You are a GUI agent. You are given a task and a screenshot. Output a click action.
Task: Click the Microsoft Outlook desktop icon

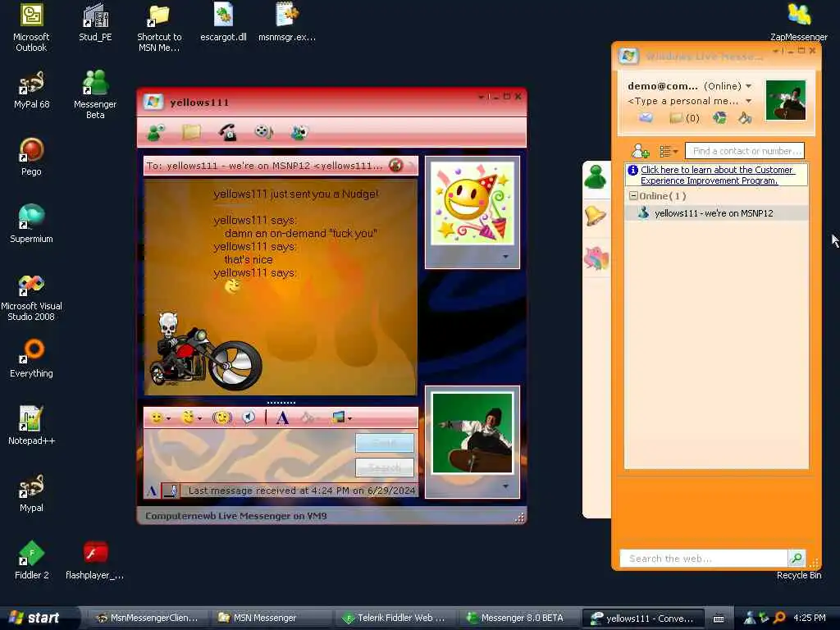tap(31, 28)
